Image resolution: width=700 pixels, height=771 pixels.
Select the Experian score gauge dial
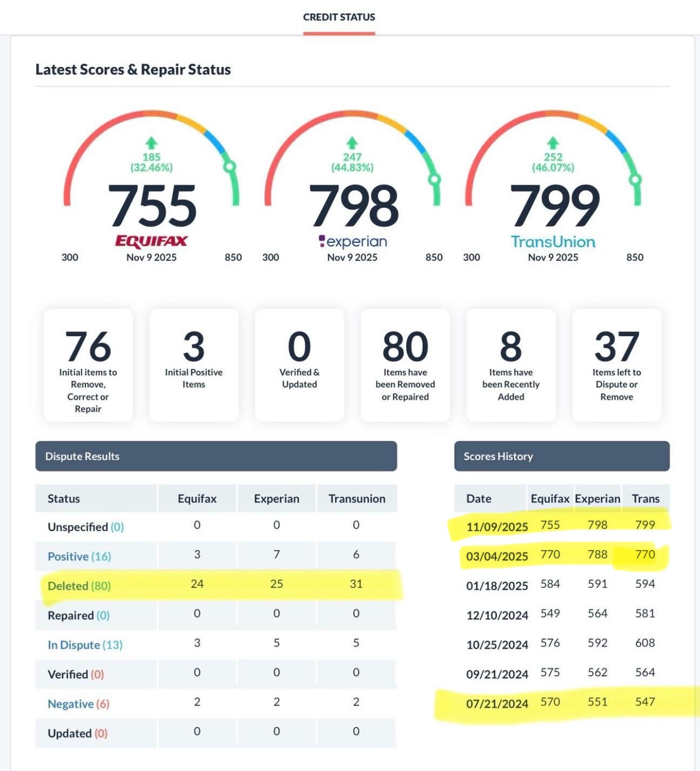click(x=434, y=178)
